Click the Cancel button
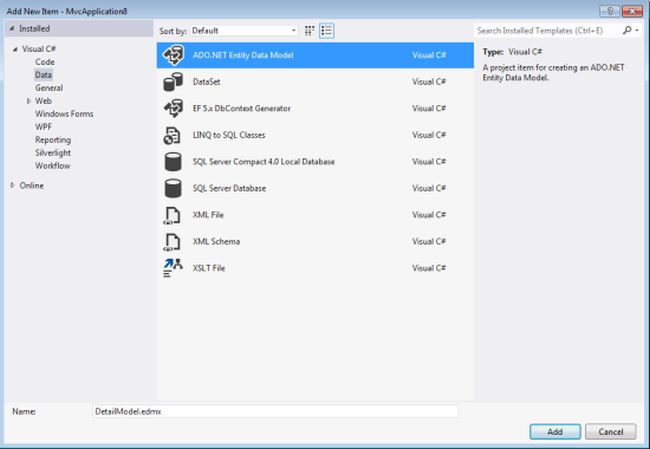This screenshot has width=650, height=449. 611,432
